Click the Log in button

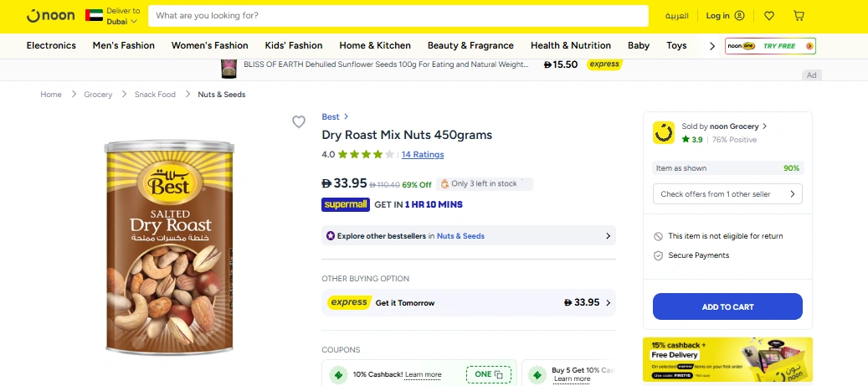[x=725, y=16]
